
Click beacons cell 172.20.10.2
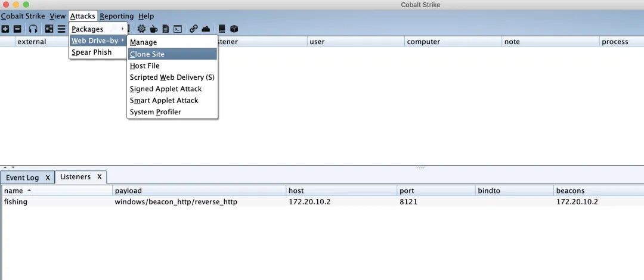pyautogui.click(x=577, y=201)
